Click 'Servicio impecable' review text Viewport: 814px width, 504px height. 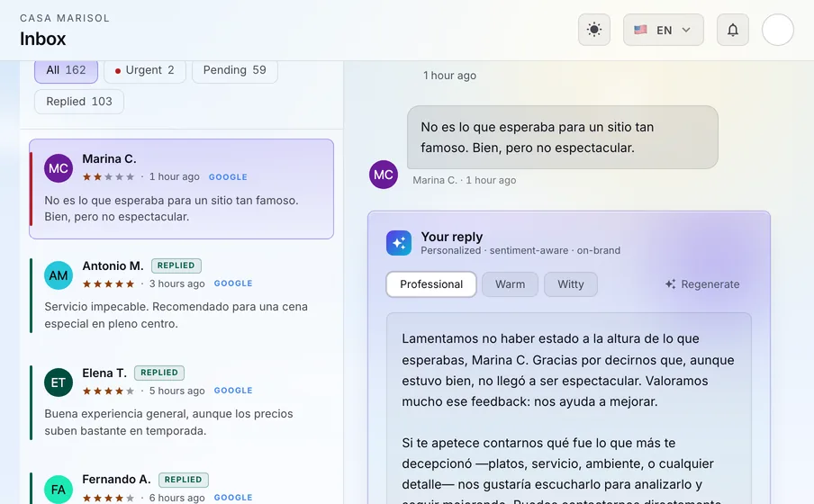coord(176,315)
